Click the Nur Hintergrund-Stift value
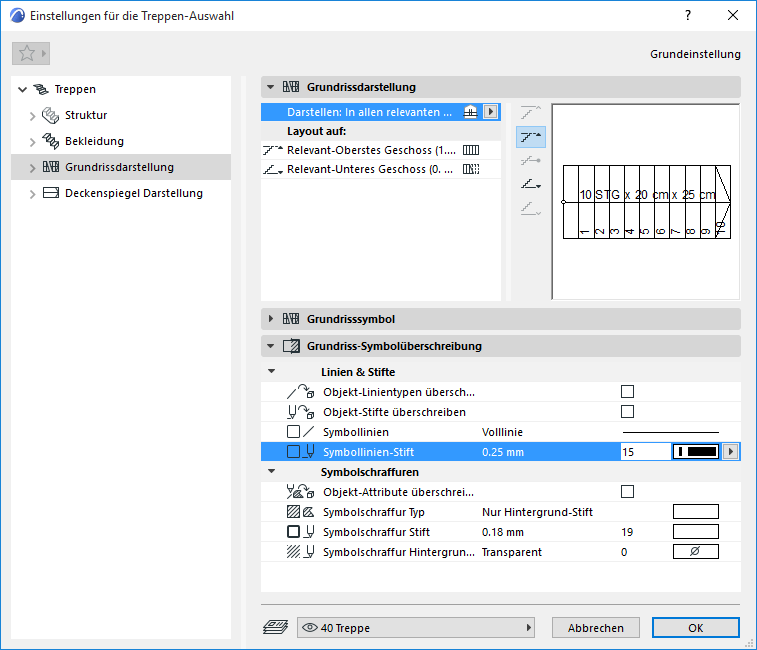 coord(537,512)
